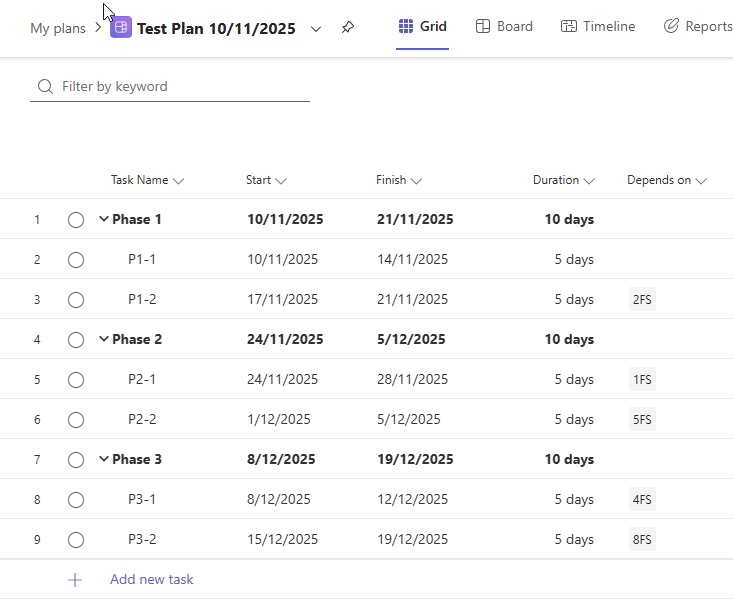733x601 pixels.
Task: Click the Timeline view icon
Action: point(569,27)
